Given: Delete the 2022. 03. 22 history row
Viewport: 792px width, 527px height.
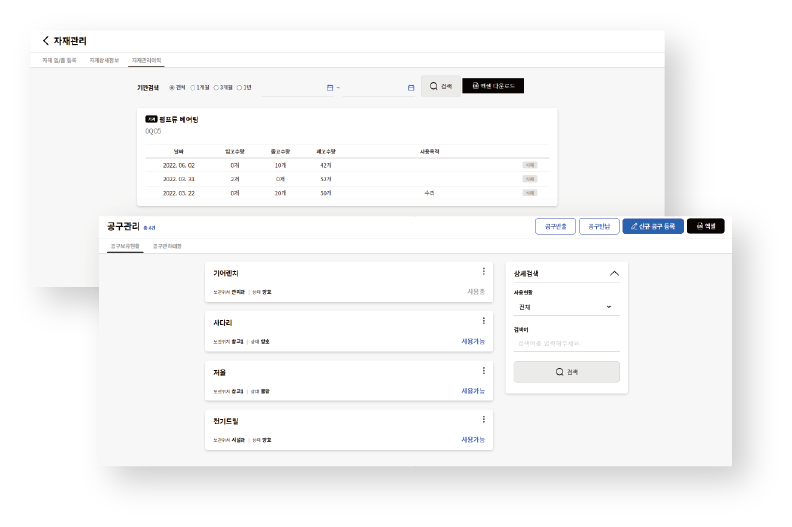Looking at the screenshot, I should [530, 193].
